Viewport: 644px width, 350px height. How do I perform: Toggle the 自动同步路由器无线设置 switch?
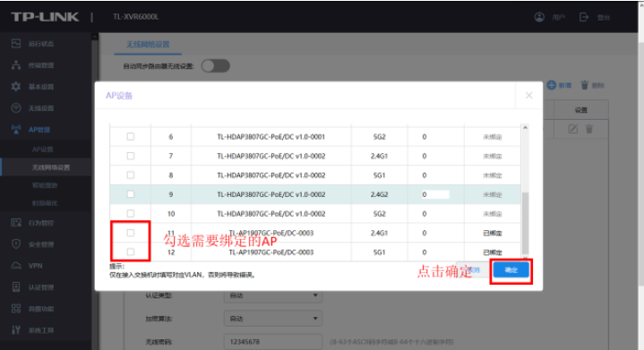(x=216, y=66)
